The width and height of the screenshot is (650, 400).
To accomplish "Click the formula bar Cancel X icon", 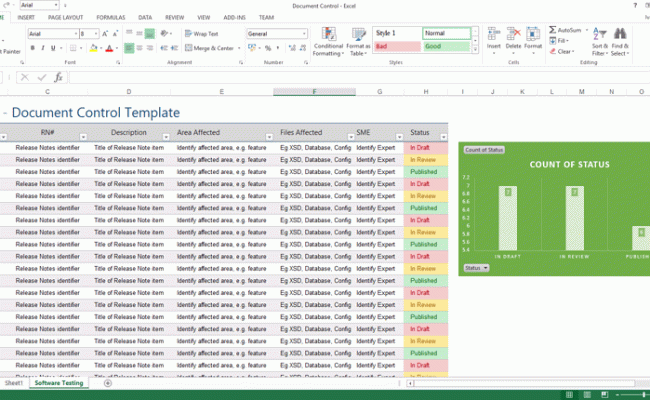I will coord(25,77).
